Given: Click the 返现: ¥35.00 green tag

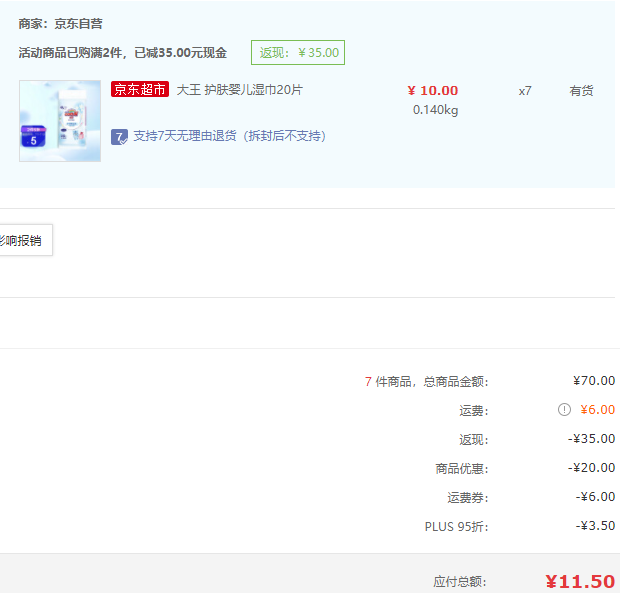Looking at the screenshot, I should click(x=298, y=53).
